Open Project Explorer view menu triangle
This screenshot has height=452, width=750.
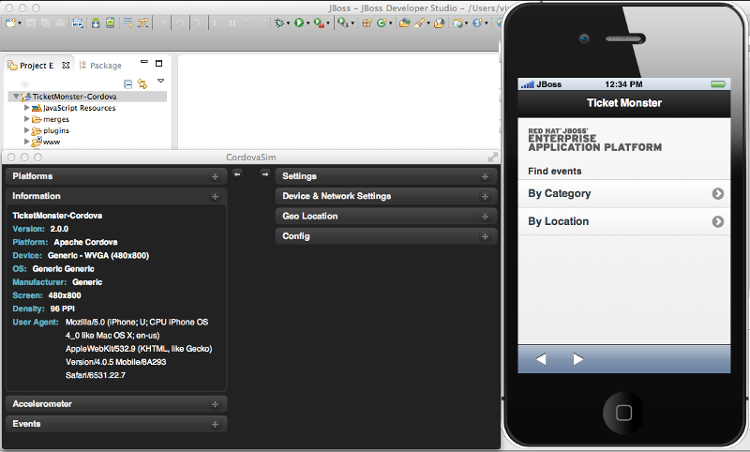[161, 81]
